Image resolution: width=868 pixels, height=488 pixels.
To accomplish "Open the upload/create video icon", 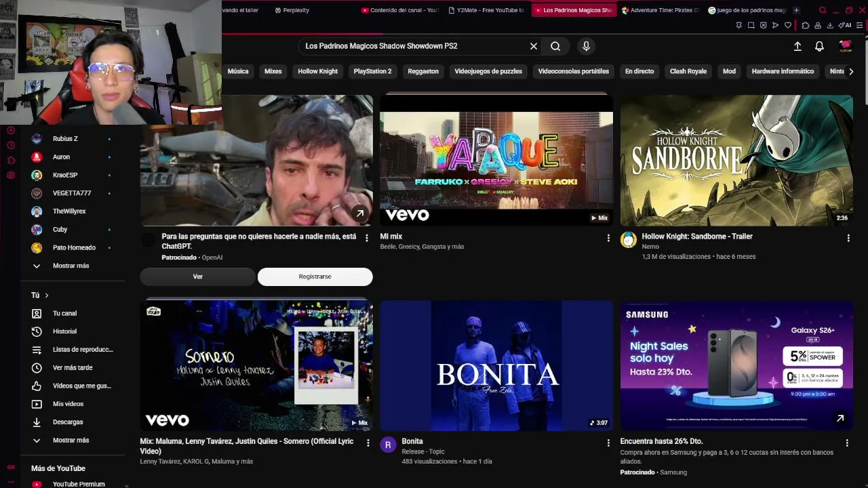I will (x=797, y=46).
